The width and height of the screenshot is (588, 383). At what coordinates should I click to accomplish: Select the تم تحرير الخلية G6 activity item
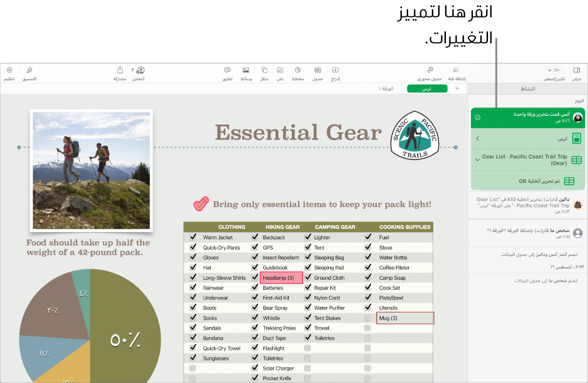528,181
